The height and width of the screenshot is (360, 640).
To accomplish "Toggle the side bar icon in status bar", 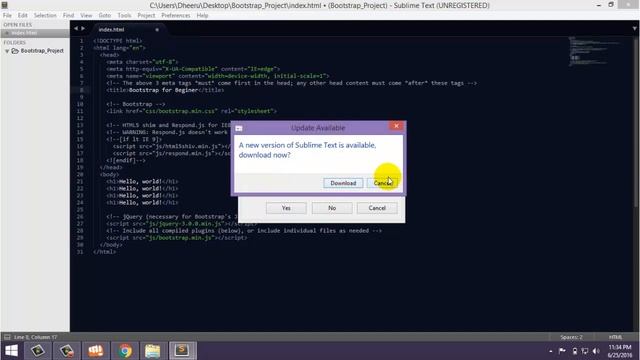I will coord(7,337).
